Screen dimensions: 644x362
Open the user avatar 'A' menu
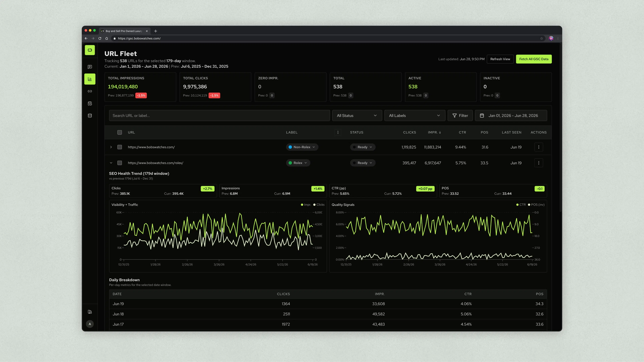(x=90, y=324)
